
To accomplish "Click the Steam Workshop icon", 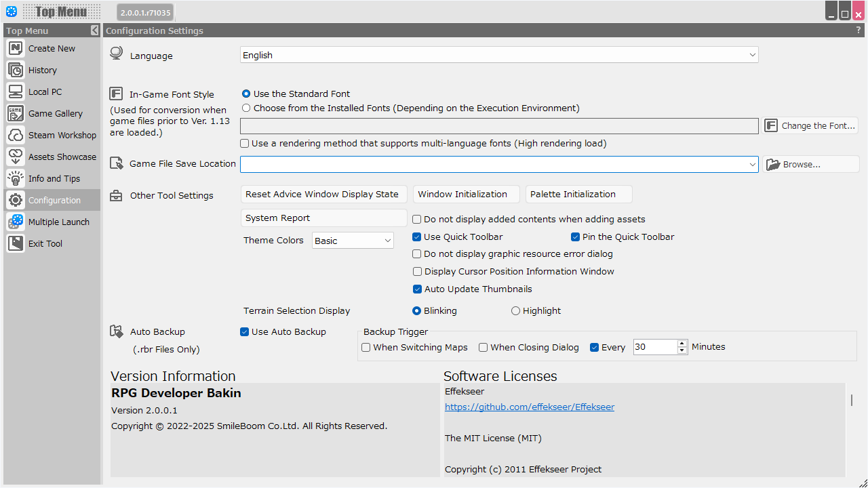I will pyautogui.click(x=16, y=136).
